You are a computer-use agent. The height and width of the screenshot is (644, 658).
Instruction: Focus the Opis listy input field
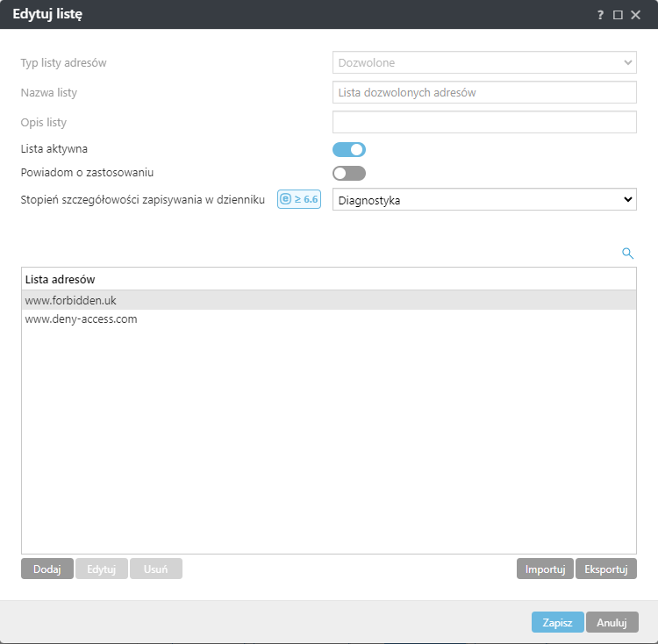point(484,122)
